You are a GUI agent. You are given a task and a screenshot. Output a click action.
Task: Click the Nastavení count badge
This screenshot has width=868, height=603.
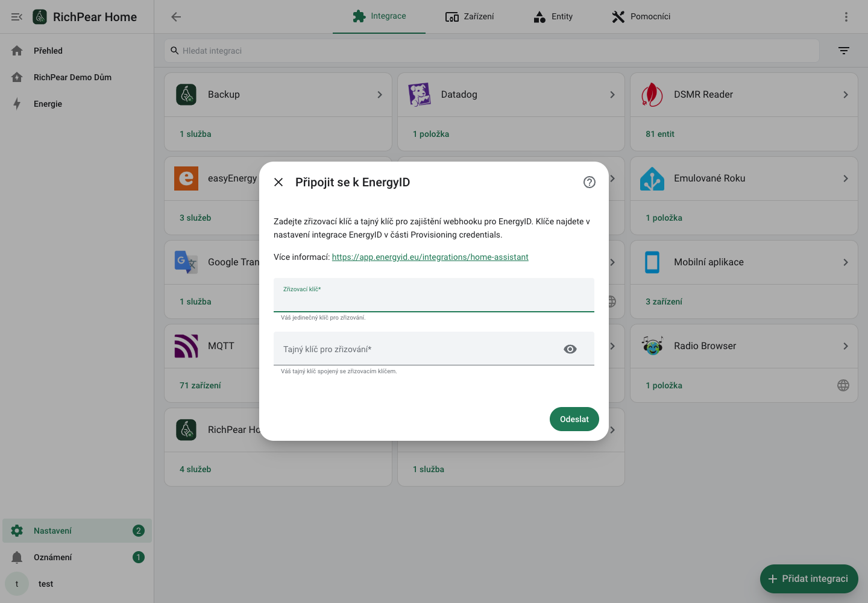point(139,531)
